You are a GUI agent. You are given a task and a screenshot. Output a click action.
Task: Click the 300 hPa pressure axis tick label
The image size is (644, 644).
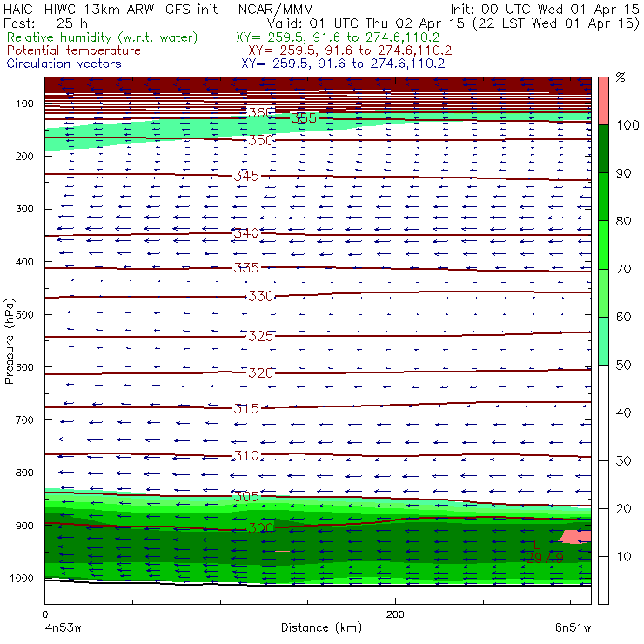coord(24,209)
